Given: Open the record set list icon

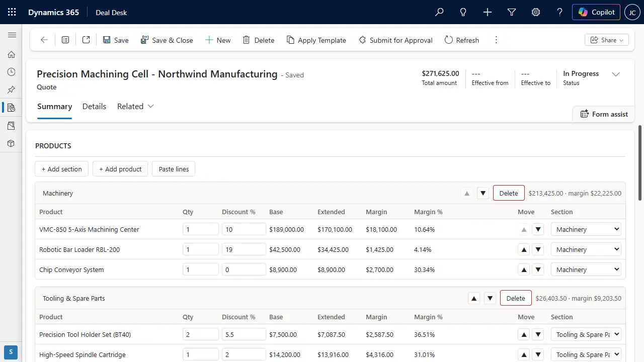Looking at the screenshot, I should coord(65,40).
